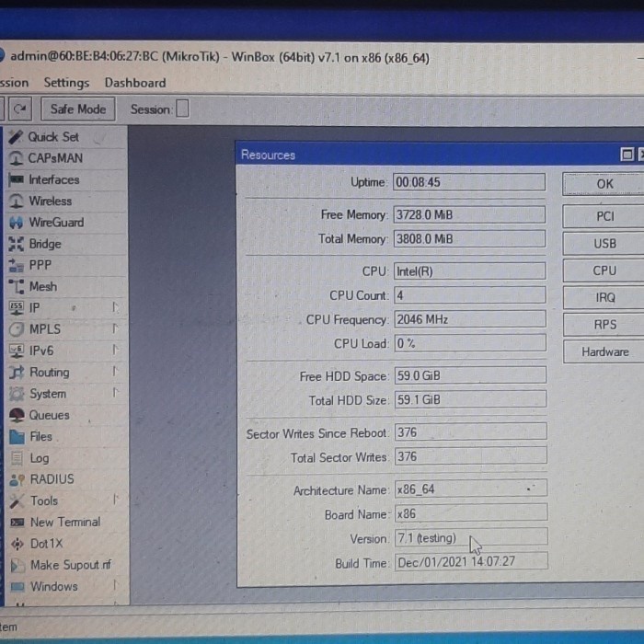Open the Queues icon
The width and height of the screenshot is (644, 644).
coord(17,415)
